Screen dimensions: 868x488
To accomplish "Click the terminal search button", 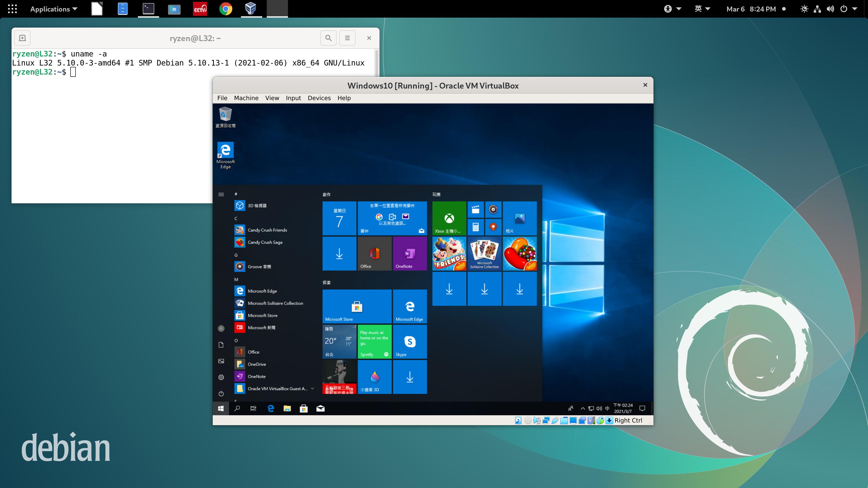I will tap(328, 38).
